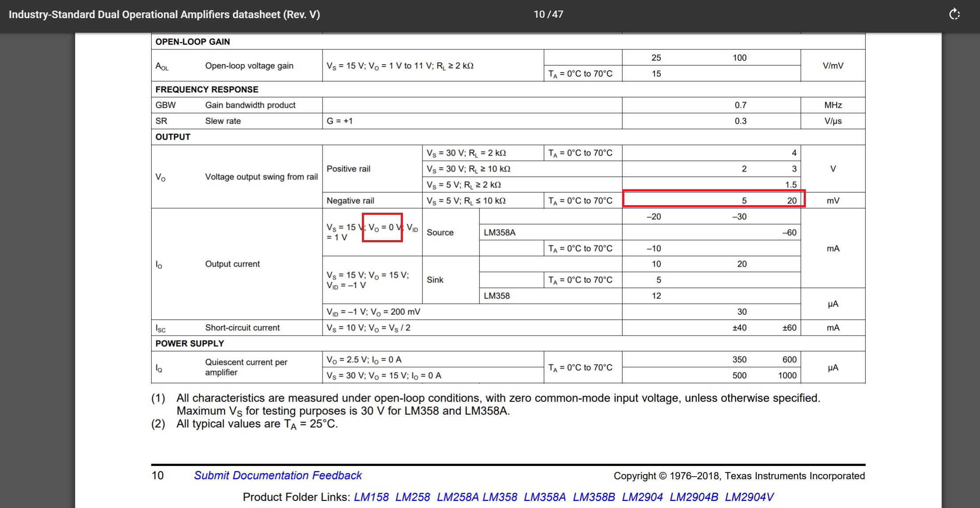Open the LM2904B product folder link

click(x=694, y=497)
